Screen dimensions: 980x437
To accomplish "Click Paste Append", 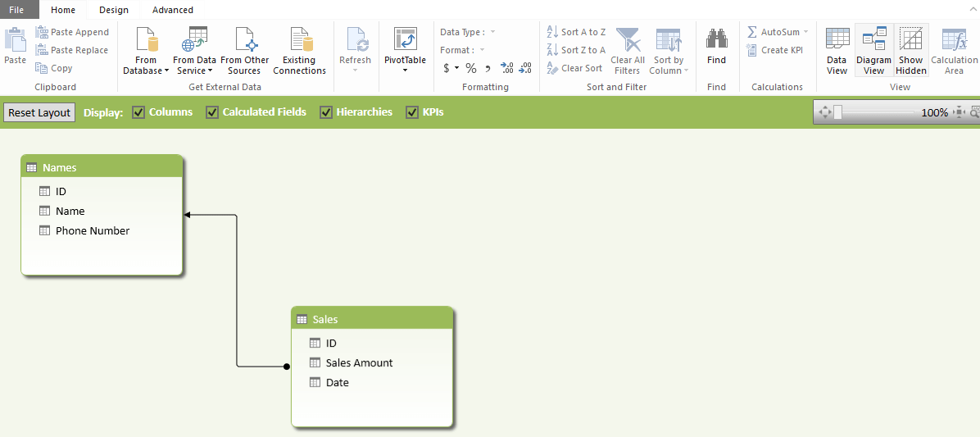I will 72,32.
